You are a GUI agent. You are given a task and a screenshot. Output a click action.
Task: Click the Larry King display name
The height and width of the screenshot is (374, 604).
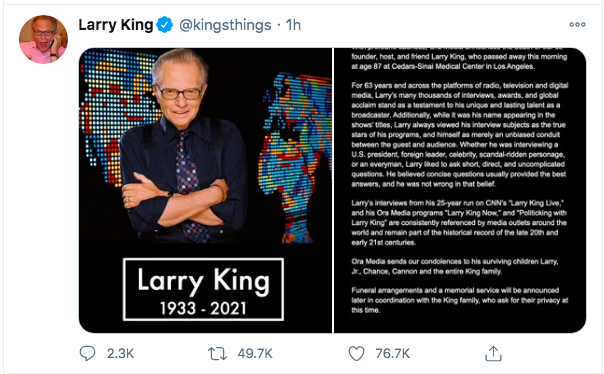116,25
